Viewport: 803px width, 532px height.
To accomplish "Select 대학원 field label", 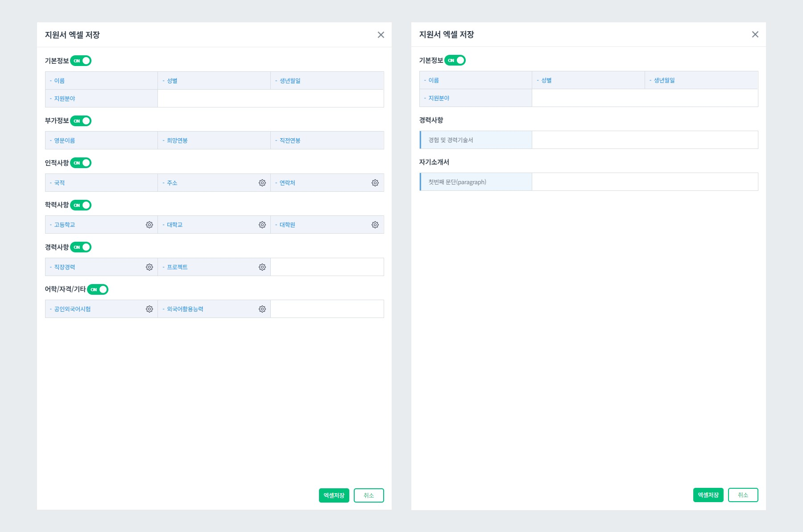I will coord(287,225).
